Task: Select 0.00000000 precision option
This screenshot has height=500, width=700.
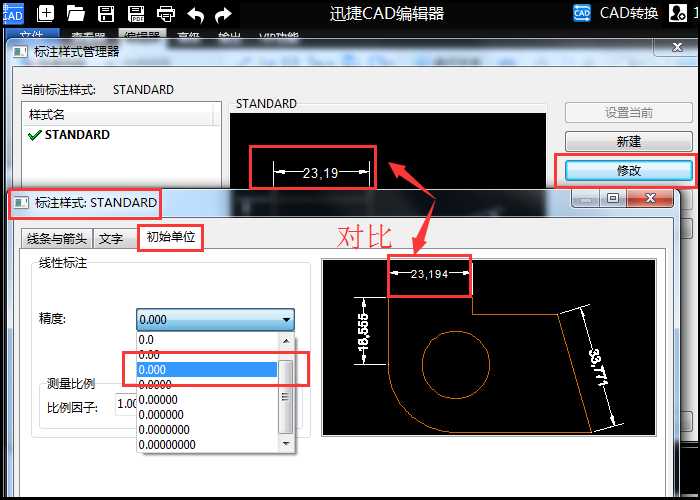Action: (x=206, y=445)
